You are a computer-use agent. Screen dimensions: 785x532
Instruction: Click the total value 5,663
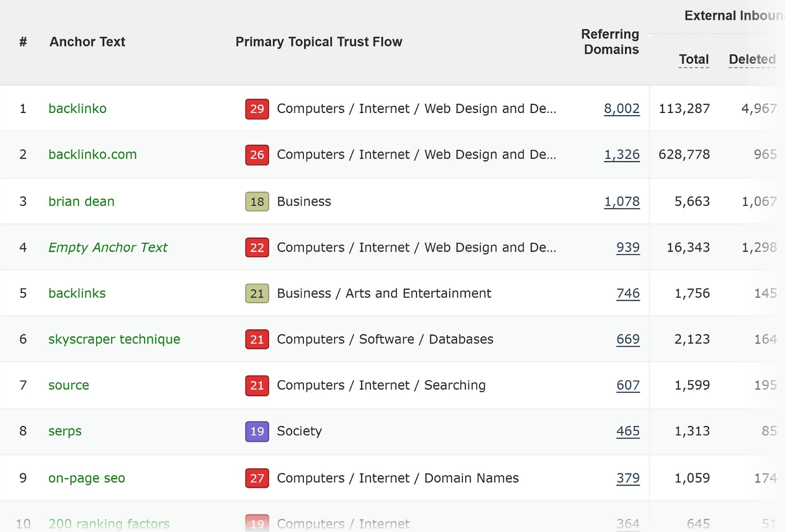click(692, 201)
